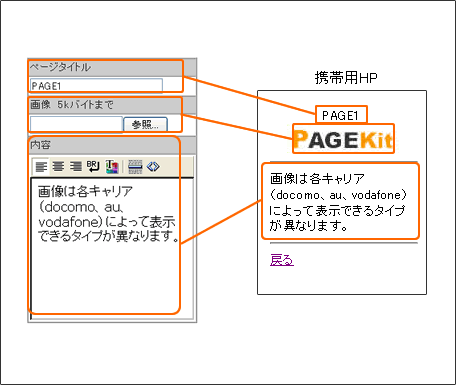Select the center align icon

pos(59,166)
